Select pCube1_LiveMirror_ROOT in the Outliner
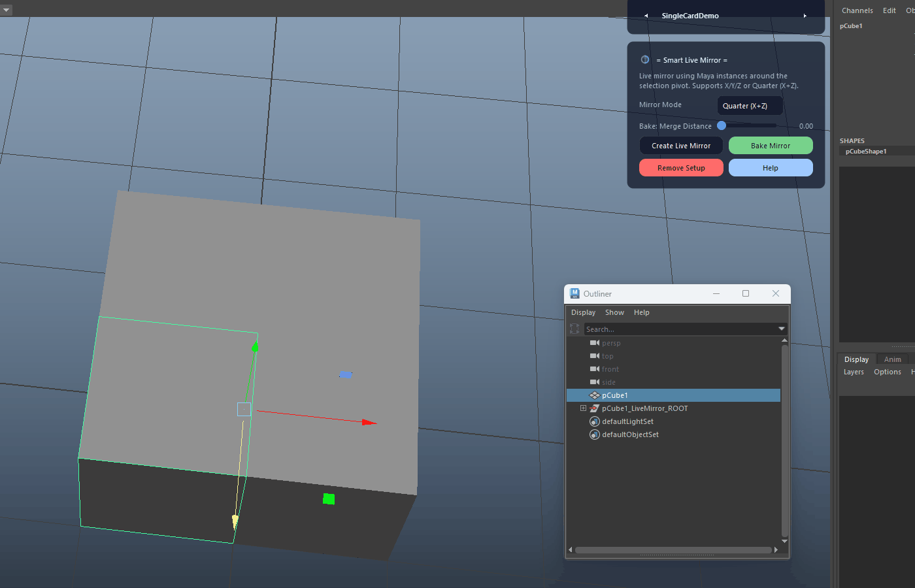Screen dimensions: 915x588 tap(644, 408)
